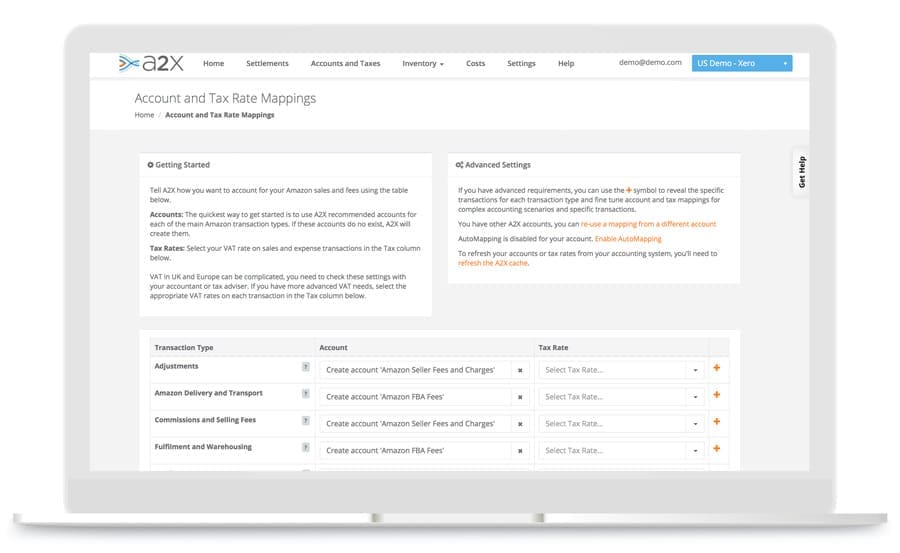Click the Advanced Settings gears icon
900x553 pixels.
coord(459,165)
